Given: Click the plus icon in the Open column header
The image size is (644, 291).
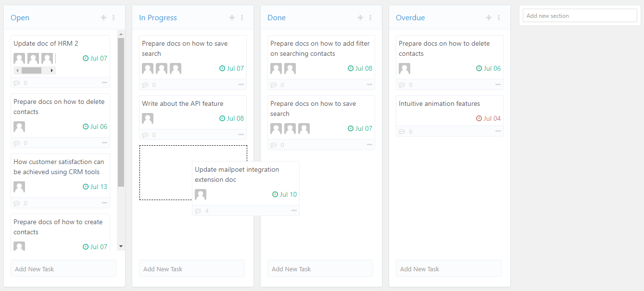Looking at the screenshot, I should pos(103,18).
